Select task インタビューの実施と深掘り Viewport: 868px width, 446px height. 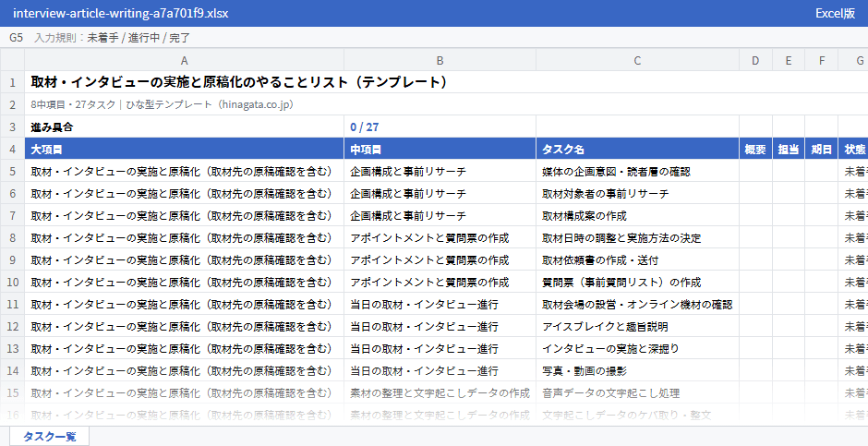(x=637, y=348)
